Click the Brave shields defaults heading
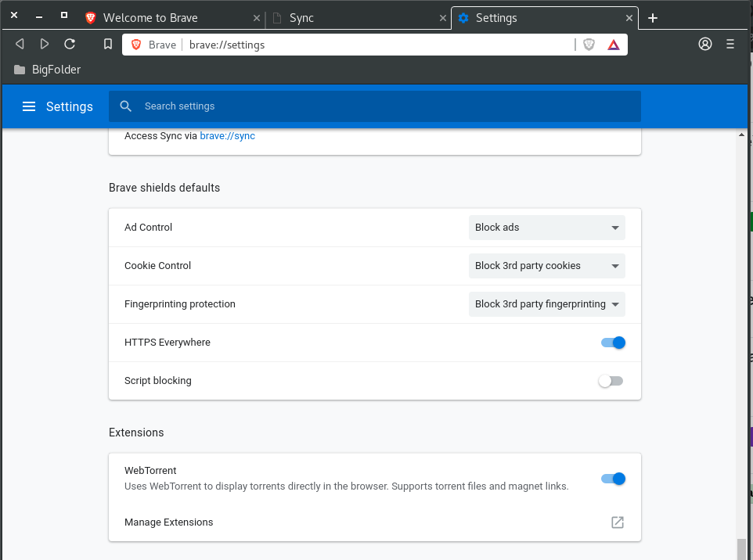 coord(164,188)
